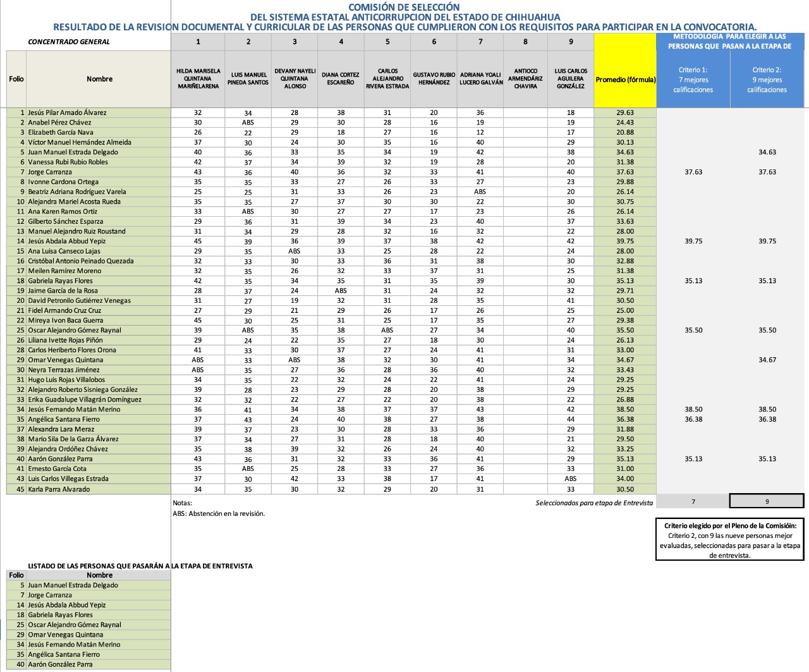This screenshot has height=672, width=809.
Task: Select Promedio value for Jesús Abdala Abbud Yepiz
Action: 624,241
